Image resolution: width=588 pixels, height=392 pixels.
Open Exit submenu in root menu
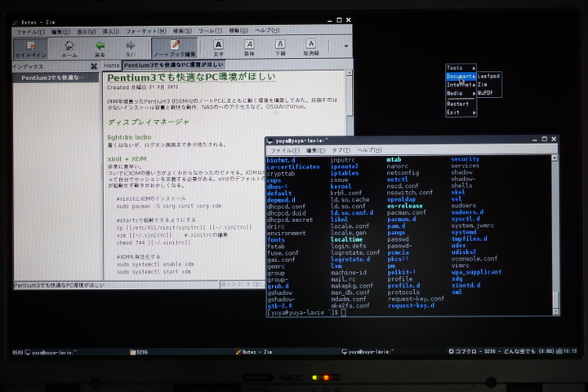click(x=461, y=112)
